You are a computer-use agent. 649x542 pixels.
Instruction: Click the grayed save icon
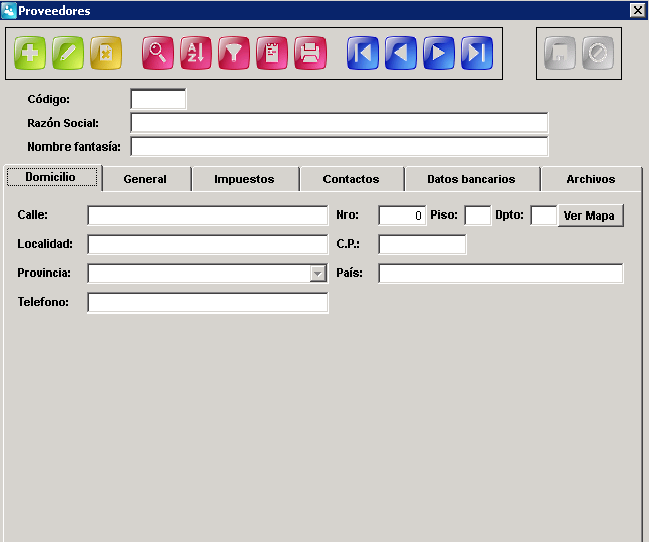click(x=559, y=53)
